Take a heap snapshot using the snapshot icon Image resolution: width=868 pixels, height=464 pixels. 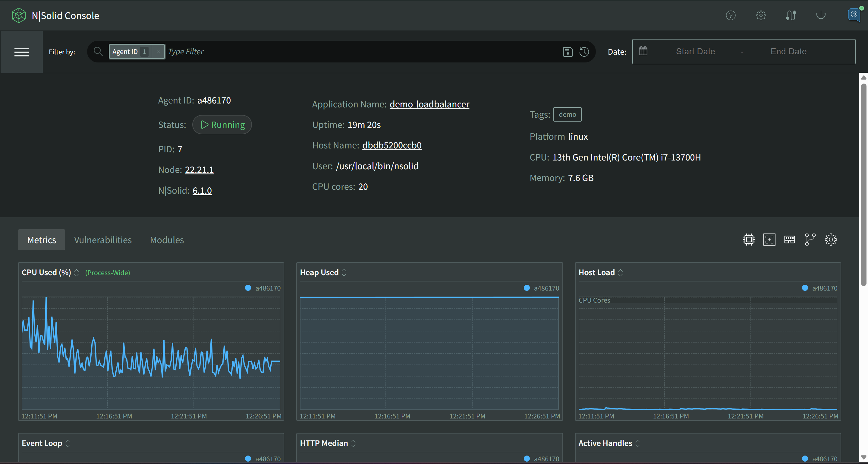coord(769,240)
